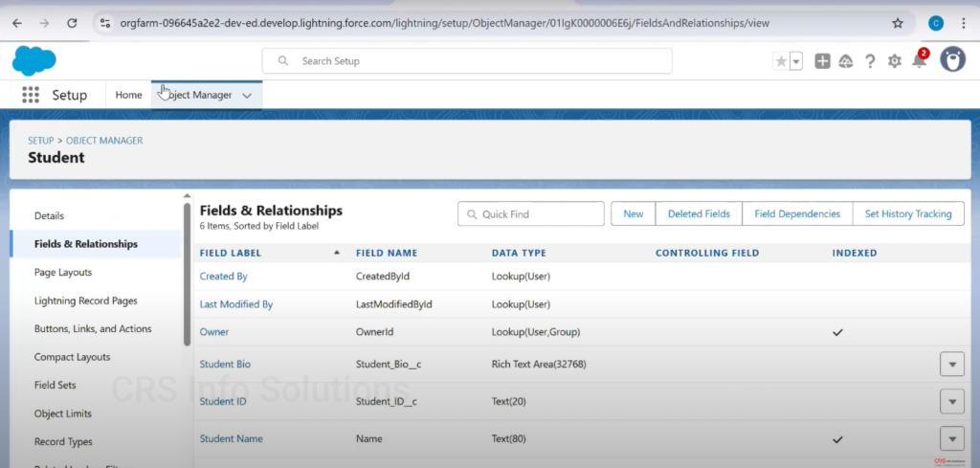This screenshot has height=468, width=980.
Task: Click the New field button
Action: coord(634,213)
